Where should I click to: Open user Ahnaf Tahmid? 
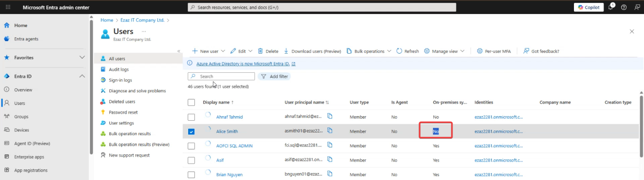(229, 117)
